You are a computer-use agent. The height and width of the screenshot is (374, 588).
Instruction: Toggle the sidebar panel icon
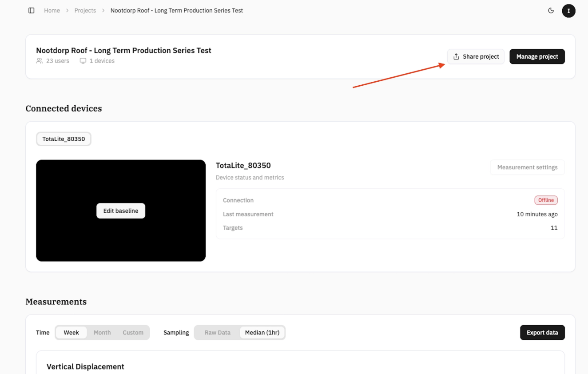(31, 11)
